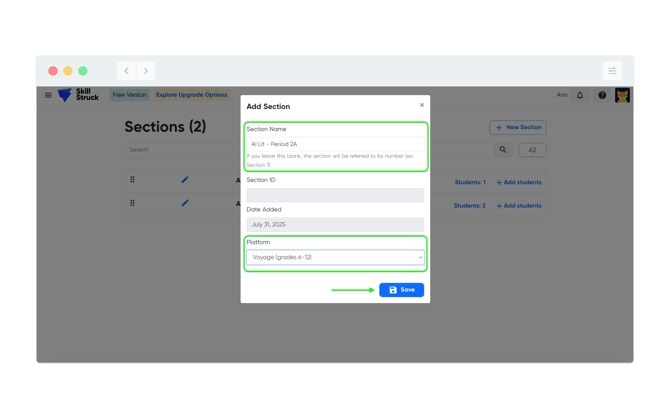670x418 pixels.
Task: Open the notifications bell
Action: [580, 95]
